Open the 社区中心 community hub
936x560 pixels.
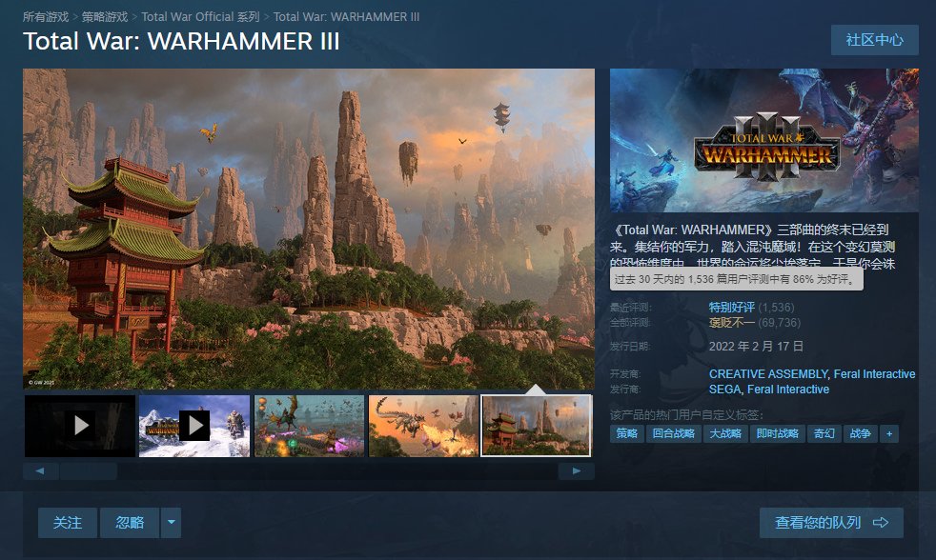point(874,40)
